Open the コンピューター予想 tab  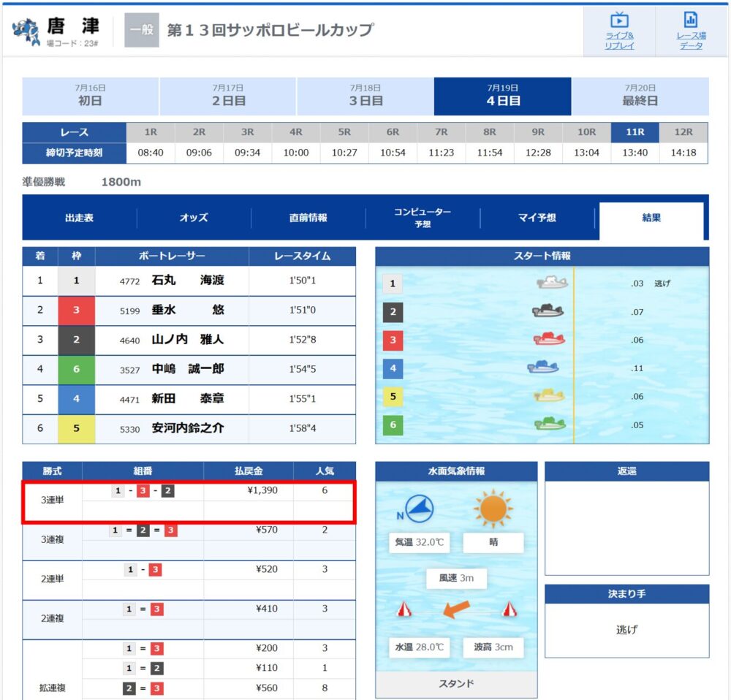click(x=423, y=218)
